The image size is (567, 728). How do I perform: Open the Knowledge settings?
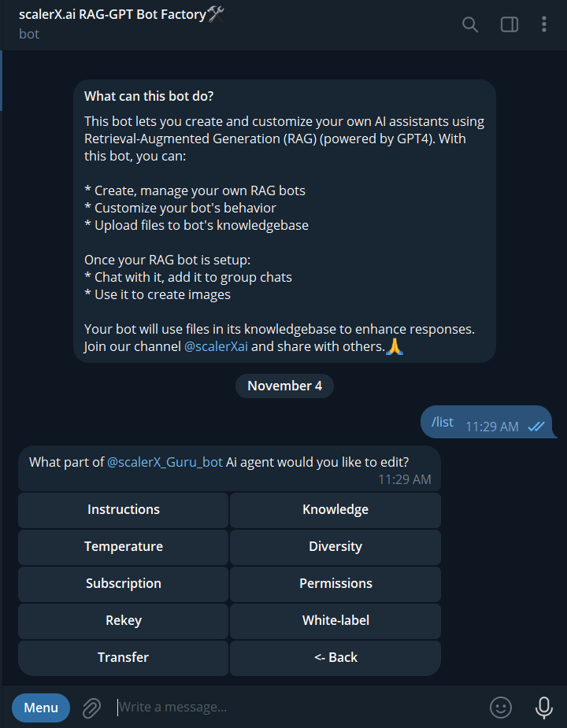335,510
